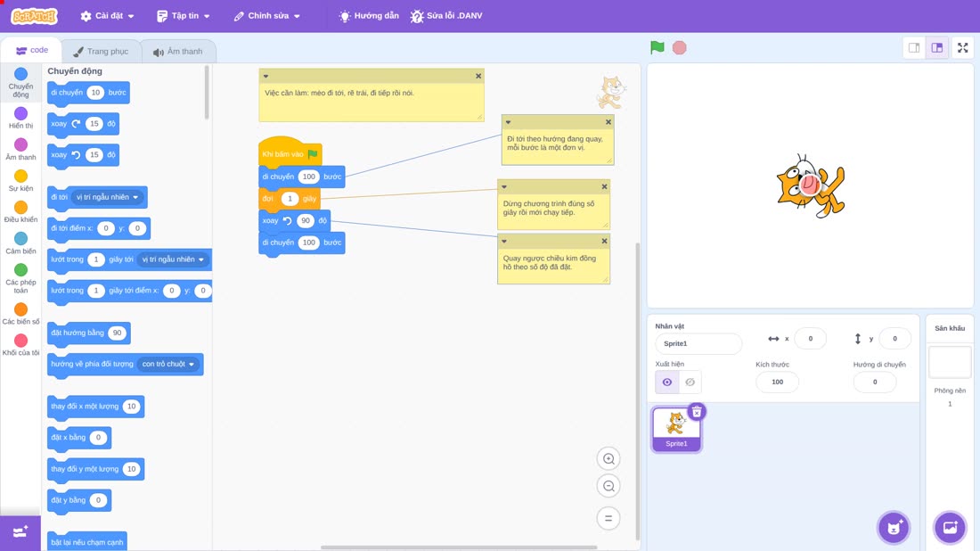Collapse the 'Dừng chương trình' comment
This screenshot has width=980, height=551.
(504, 187)
